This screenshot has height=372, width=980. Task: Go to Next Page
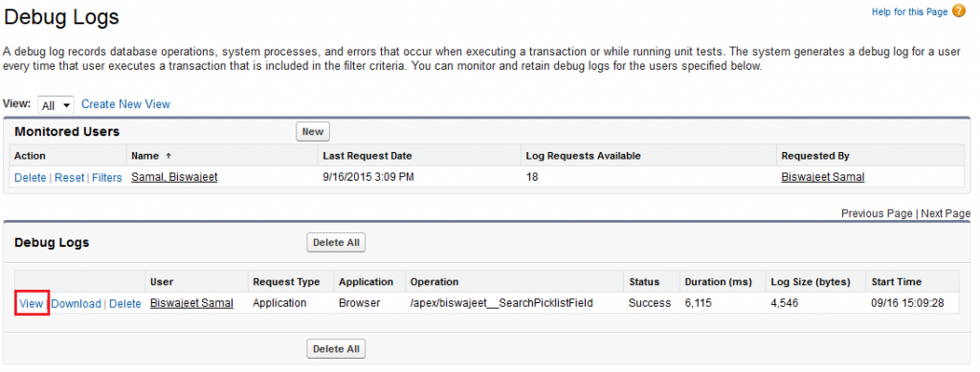click(x=946, y=213)
